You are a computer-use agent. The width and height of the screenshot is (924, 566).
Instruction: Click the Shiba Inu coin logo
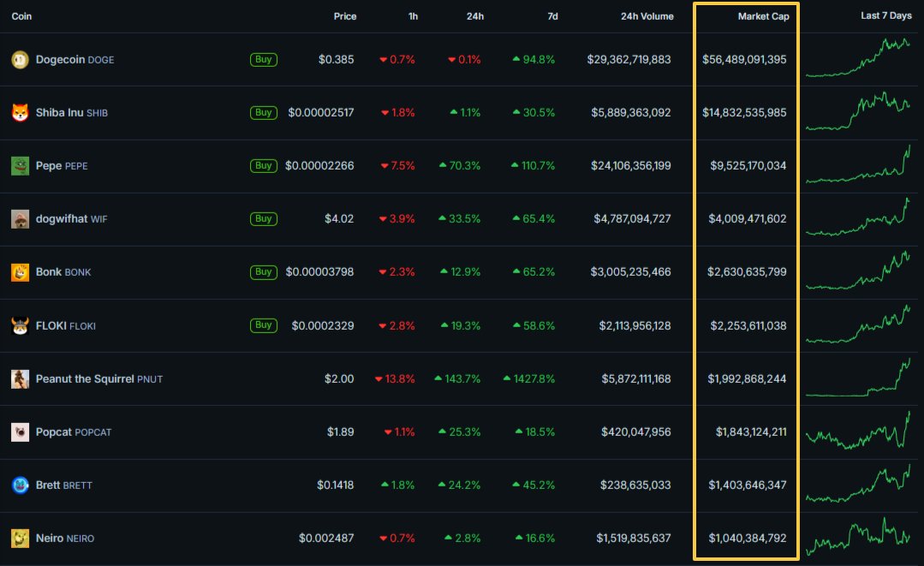point(20,113)
